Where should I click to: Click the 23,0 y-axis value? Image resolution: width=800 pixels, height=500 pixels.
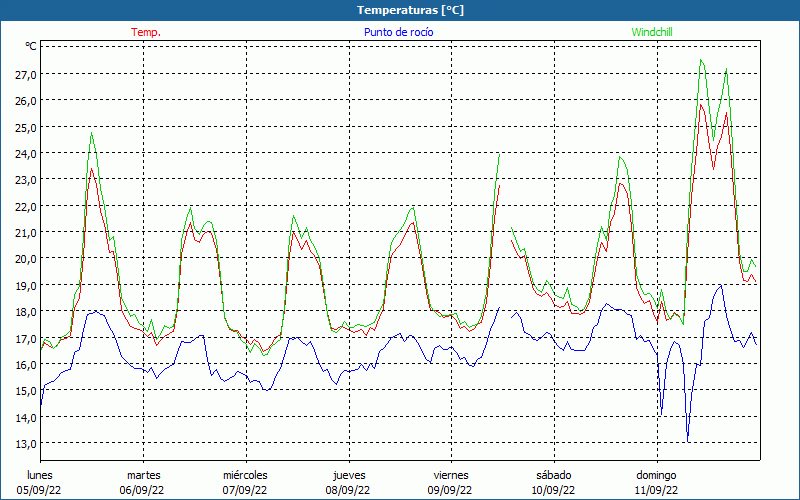coord(26,180)
